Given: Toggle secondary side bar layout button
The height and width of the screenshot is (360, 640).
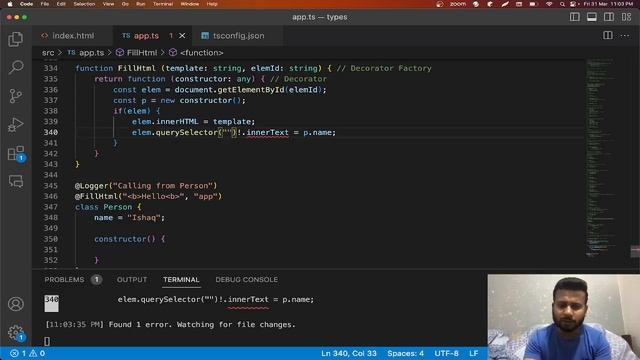Looking at the screenshot, I should coord(609,17).
